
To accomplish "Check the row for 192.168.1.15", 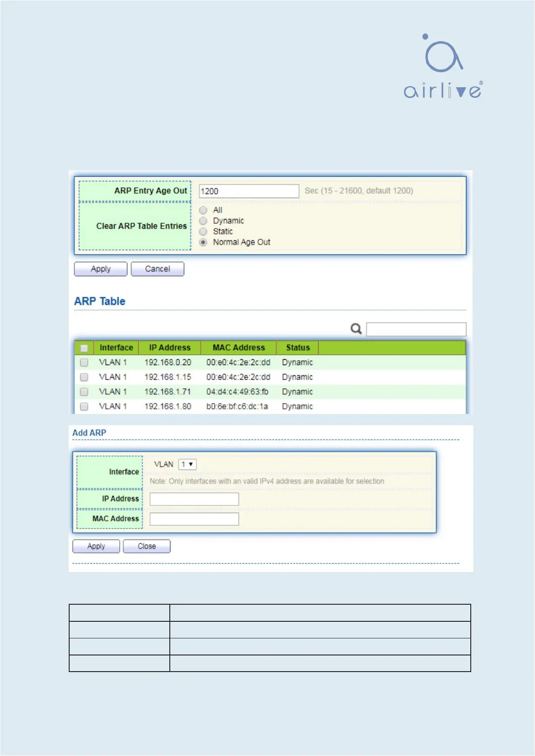I will (84, 377).
